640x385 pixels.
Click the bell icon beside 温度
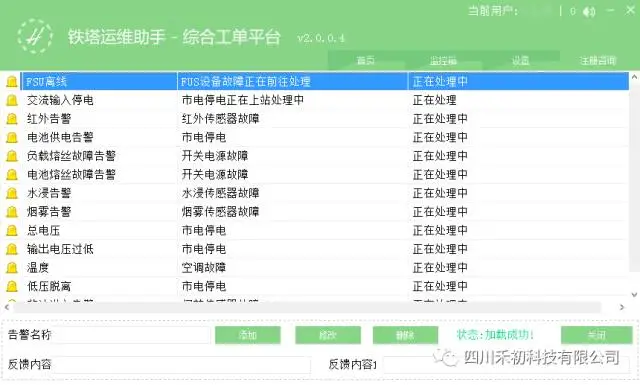(12, 268)
